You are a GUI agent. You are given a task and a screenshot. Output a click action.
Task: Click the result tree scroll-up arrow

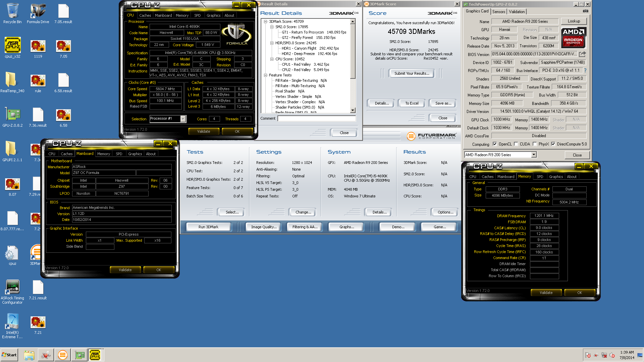(x=353, y=21)
